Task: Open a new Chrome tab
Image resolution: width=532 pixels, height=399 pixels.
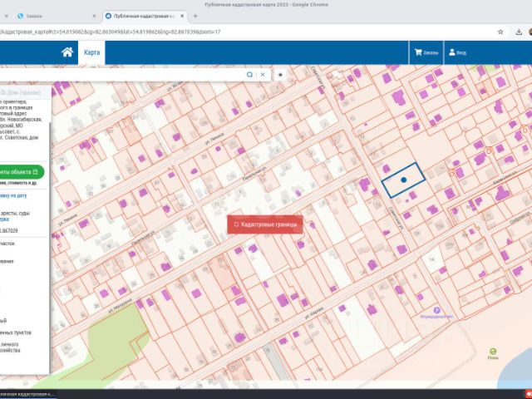Action: [195, 16]
